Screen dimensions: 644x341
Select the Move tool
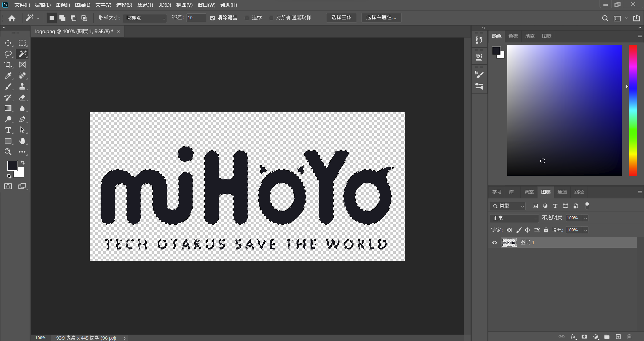[x=8, y=43]
